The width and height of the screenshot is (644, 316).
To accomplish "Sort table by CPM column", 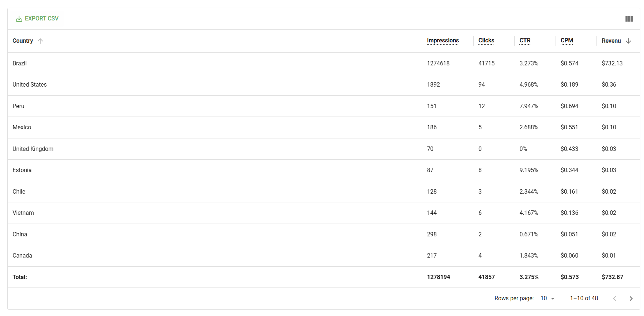I will 567,41.
